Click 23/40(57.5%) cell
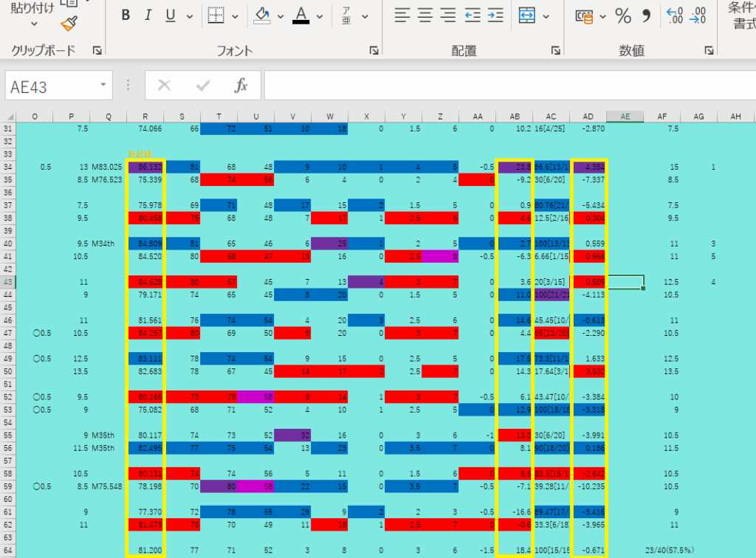756x558 pixels. click(669, 550)
